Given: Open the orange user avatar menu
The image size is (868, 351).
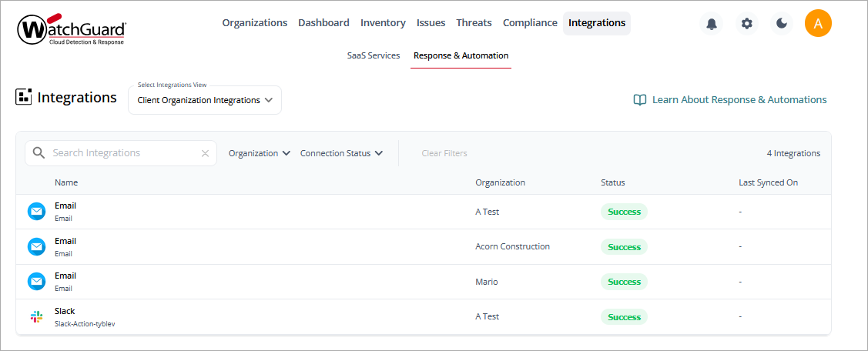Looking at the screenshot, I should pyautogui.click(x=818, y=24).
